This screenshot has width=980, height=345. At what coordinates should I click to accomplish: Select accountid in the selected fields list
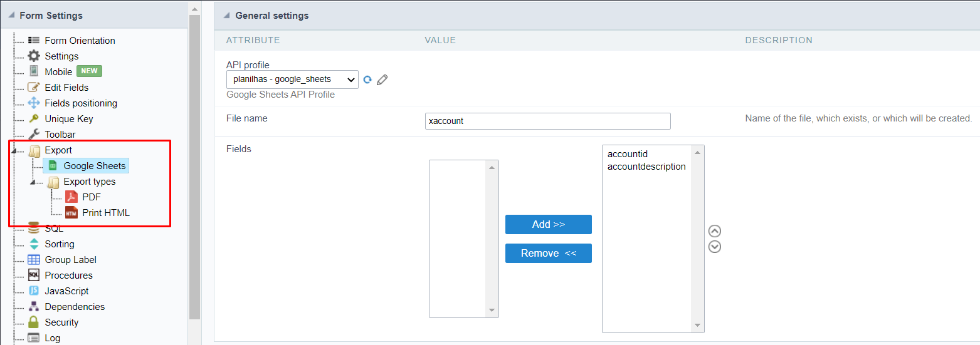click(628, 154)
